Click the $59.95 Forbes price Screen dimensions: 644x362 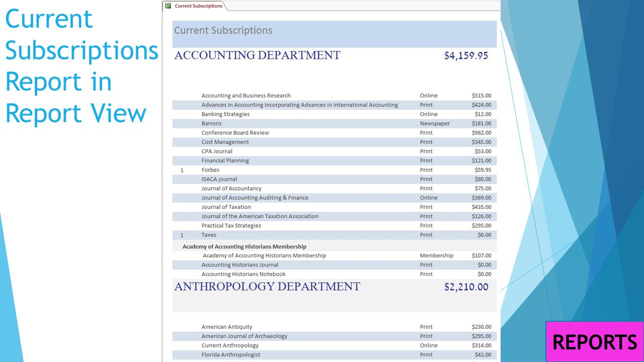(x=483, y=170)
